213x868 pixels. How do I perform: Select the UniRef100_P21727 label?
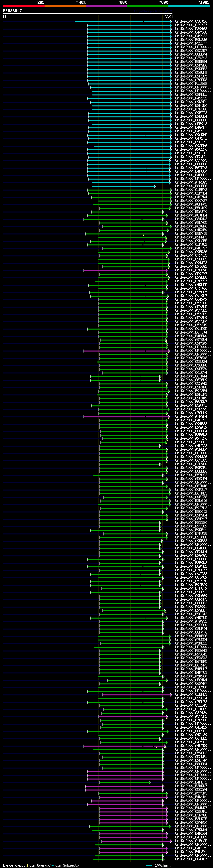click(191, 25)
